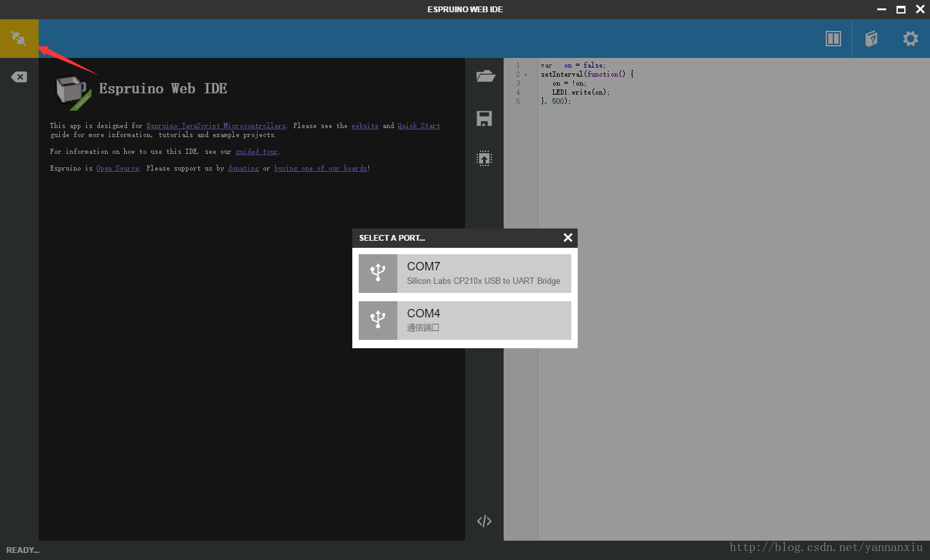Save the code with the floppy disk icon
This screenshot has width=930, height=560.
pos(484,118)
